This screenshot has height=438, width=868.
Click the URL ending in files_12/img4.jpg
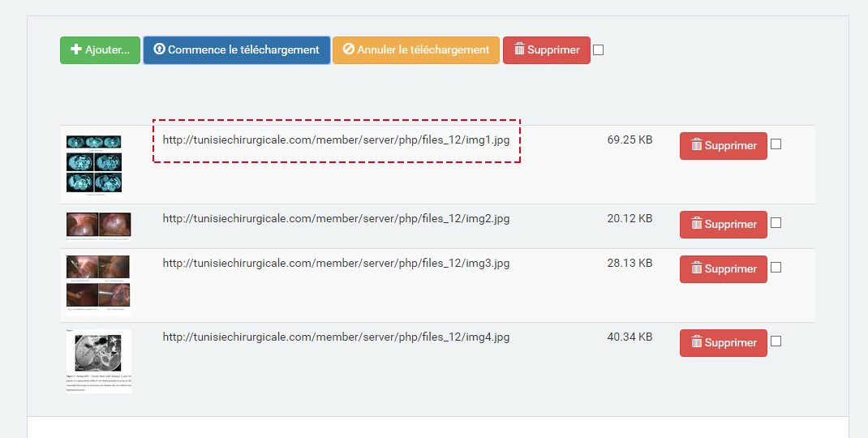(336, 337)
